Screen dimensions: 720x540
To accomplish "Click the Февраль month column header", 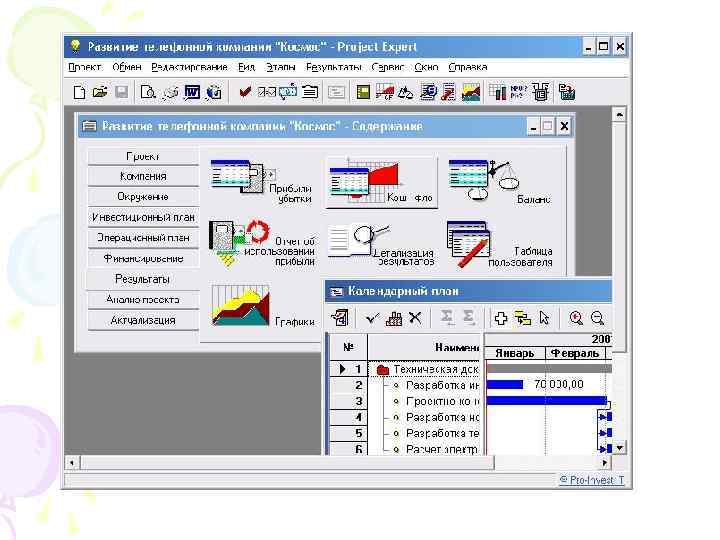I will pos(575,353).
